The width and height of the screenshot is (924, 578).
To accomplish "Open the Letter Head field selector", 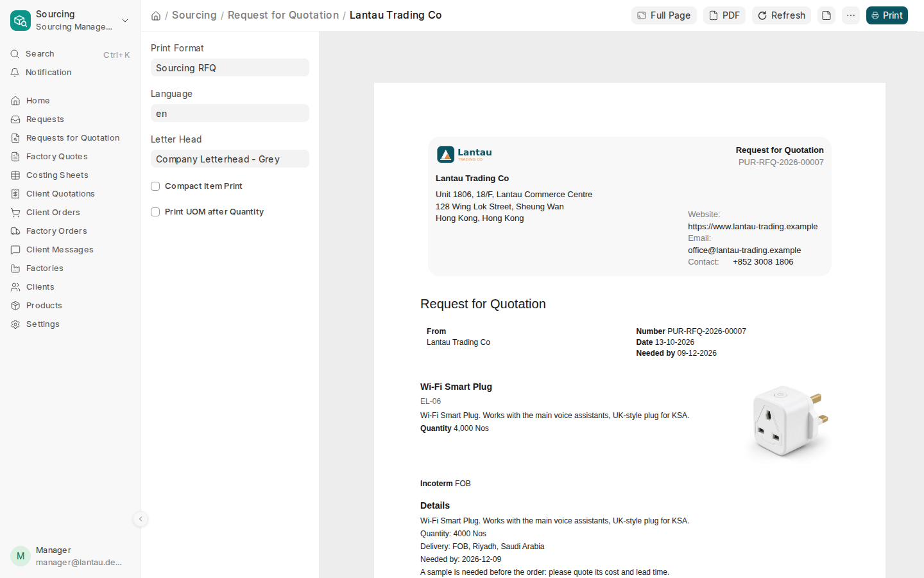I will 230,159.
